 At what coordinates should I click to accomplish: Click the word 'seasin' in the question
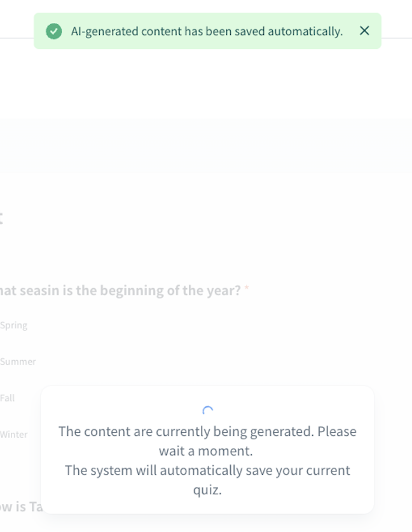tap(37, 291)
